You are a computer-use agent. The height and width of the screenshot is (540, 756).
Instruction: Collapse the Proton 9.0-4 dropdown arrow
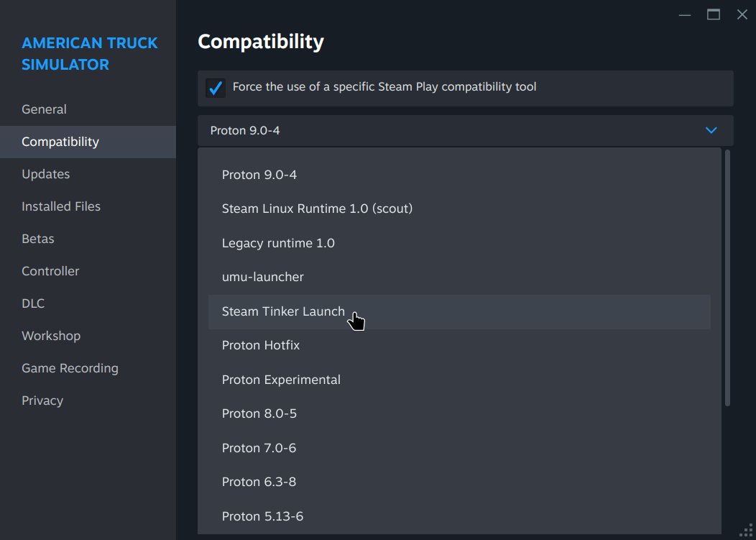tap(711, 130)
